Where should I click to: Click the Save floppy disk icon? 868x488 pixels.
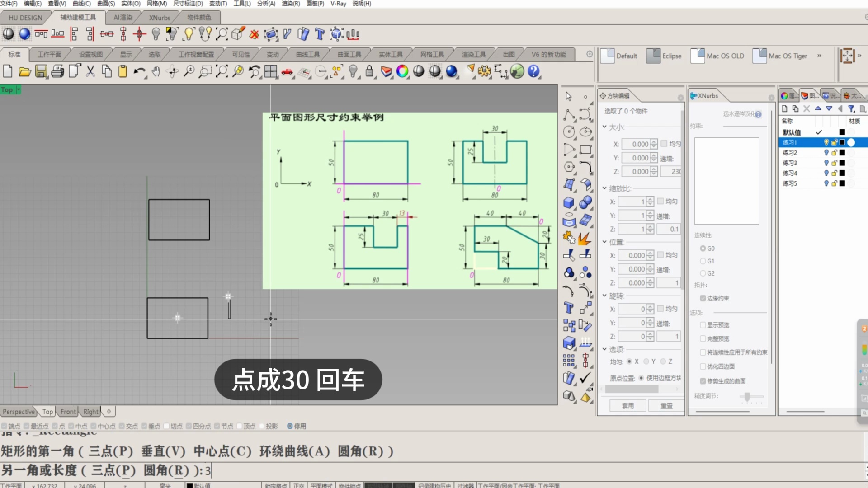41,71
